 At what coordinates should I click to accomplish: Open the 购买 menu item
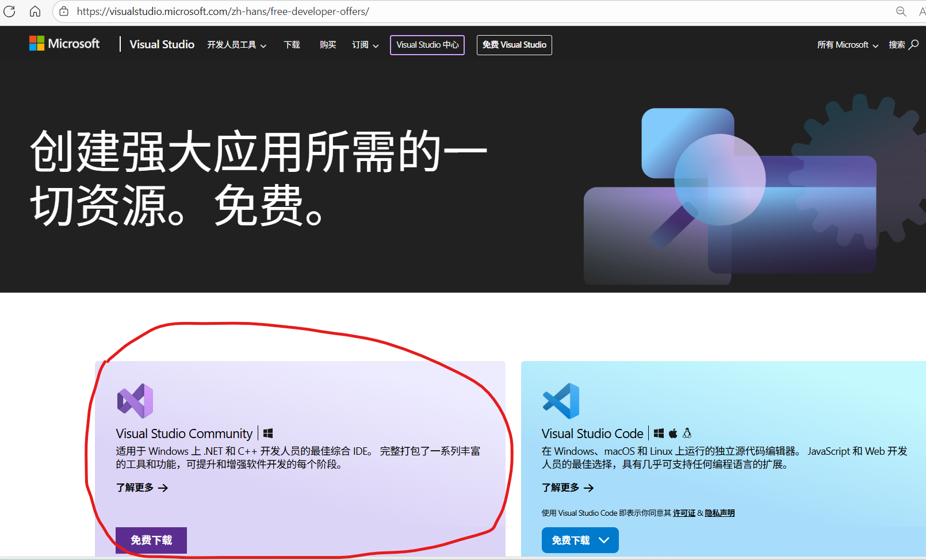328,45
